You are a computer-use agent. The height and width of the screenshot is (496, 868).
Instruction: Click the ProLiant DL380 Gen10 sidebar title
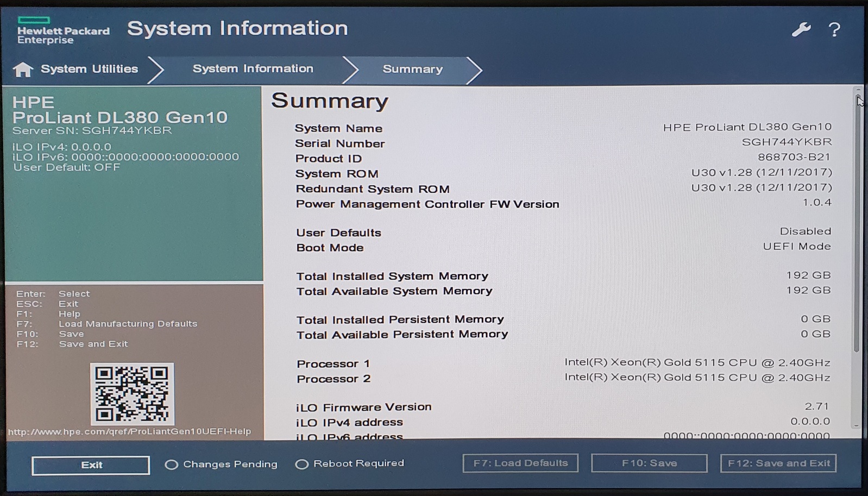(120, 117)
